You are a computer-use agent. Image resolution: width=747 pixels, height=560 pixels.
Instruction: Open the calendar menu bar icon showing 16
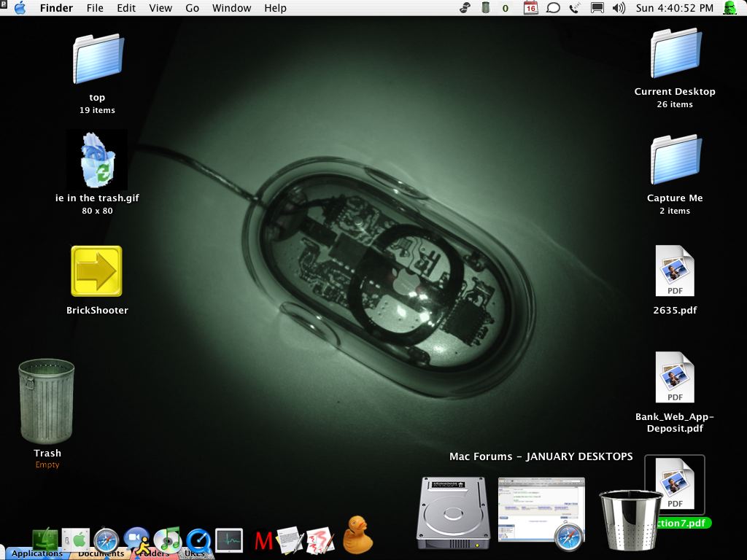pos(531,8)
